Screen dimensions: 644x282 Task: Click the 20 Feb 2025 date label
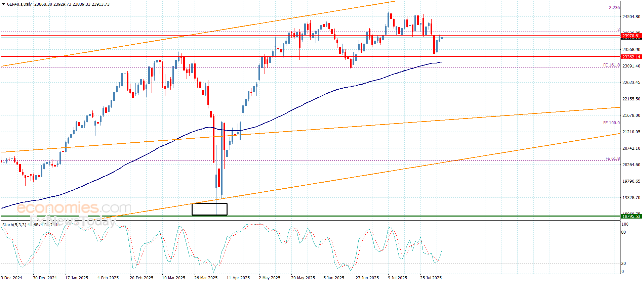coord(141,278)
